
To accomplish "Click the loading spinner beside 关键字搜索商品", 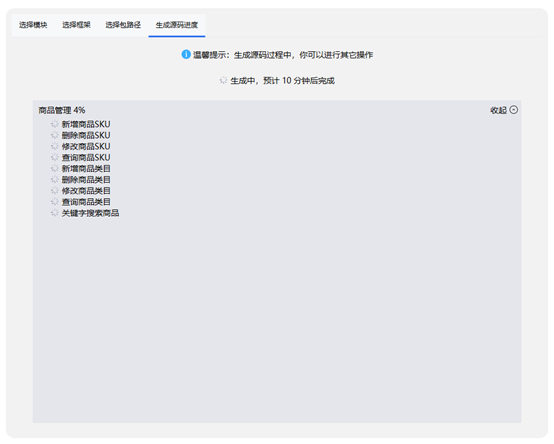I will point(54,213).
